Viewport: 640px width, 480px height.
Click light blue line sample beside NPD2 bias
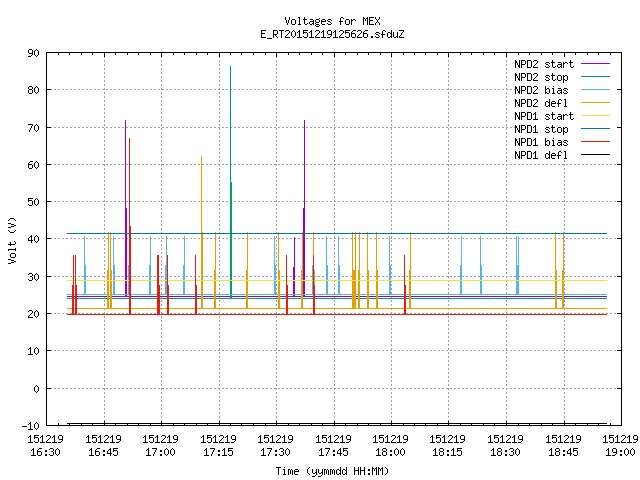tap(596, 89)
